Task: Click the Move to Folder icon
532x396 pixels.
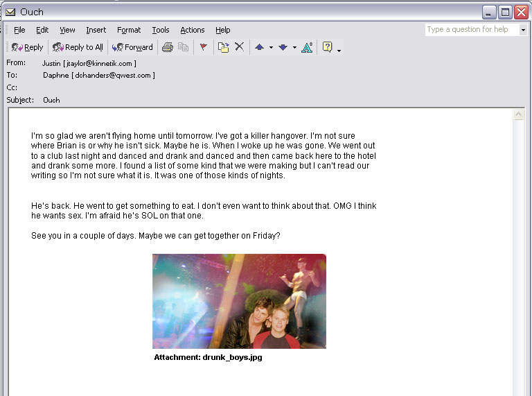Action: tap(223, 47)
